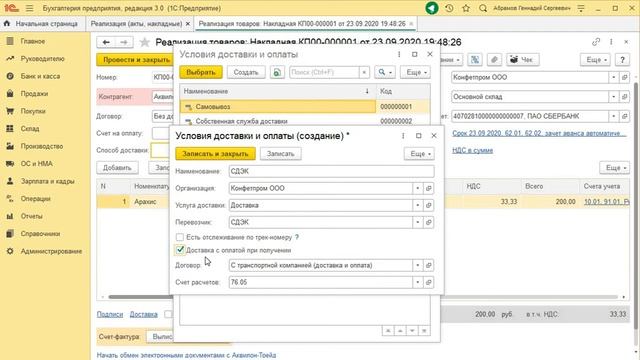Viewport: 640px width, 360px height.
Task: Enable tracking by track number checkbox
Action: click(180, 237)
